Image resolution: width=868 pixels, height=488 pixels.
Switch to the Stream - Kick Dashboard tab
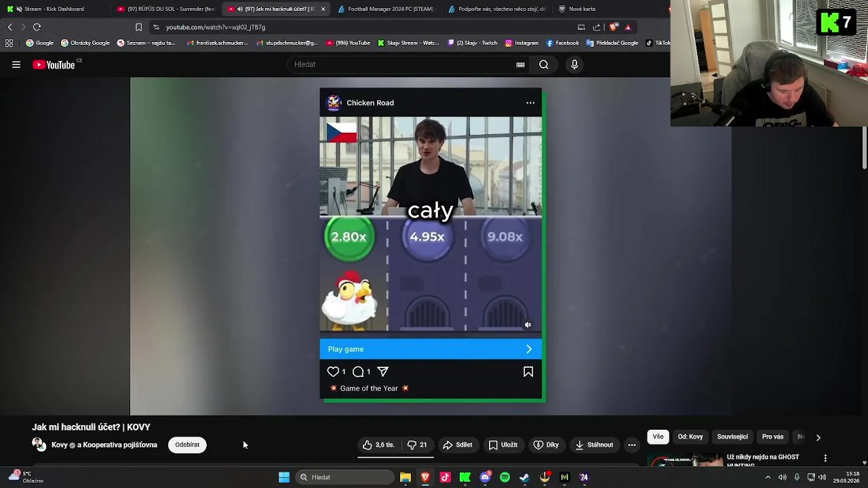pos(54,9)
